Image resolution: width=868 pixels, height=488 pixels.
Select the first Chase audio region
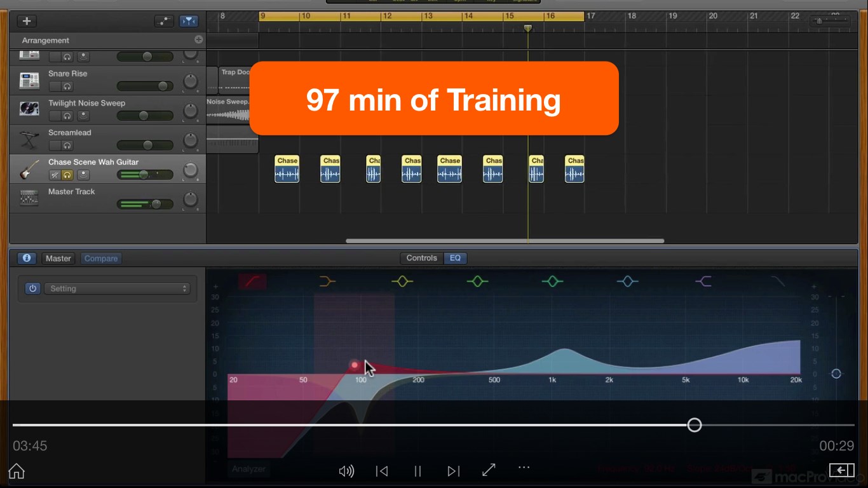(x=287, y=168)
